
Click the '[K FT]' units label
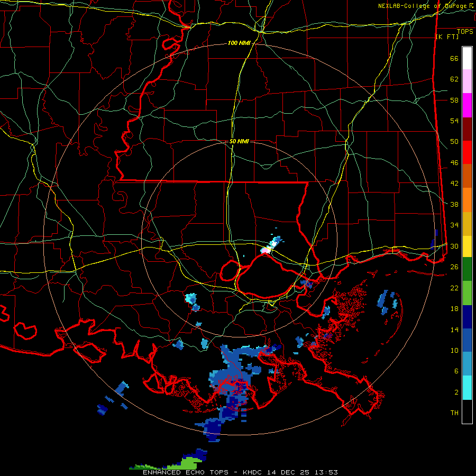coord(447,36)
